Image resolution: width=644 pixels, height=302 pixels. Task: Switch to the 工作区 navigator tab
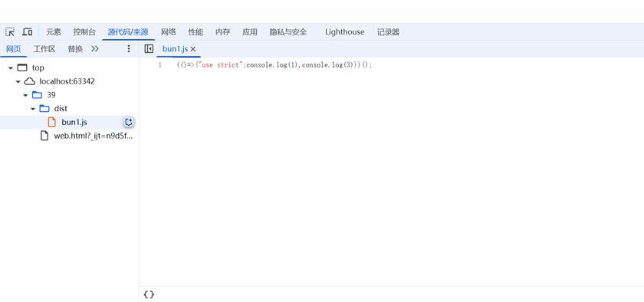pos(44,49)
